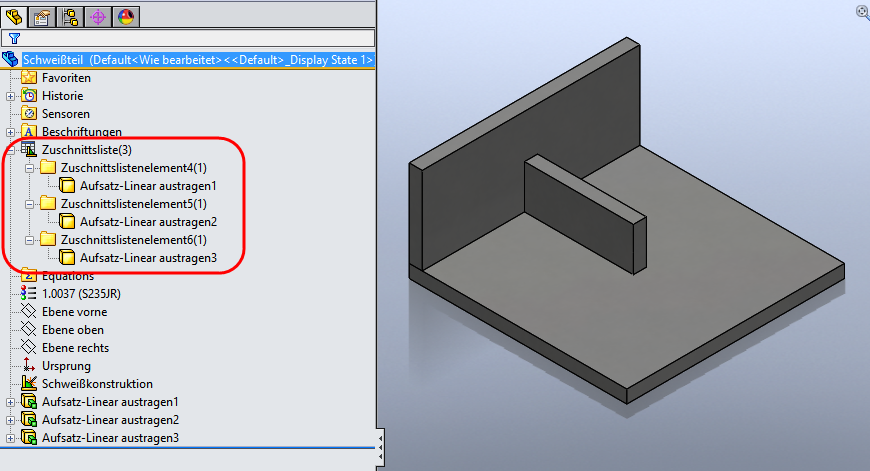
Task: Click the Ebene vorne plane icon
Action: (29, 312)
